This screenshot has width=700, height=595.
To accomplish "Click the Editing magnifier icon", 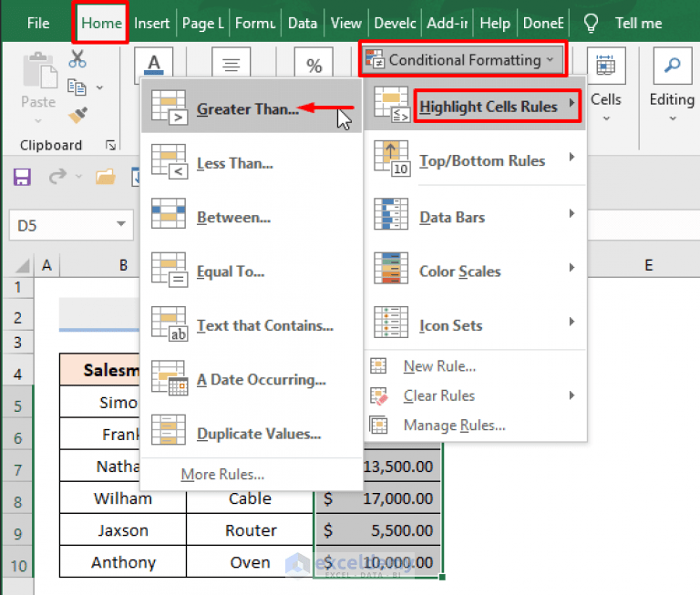I will coord(673,67).
